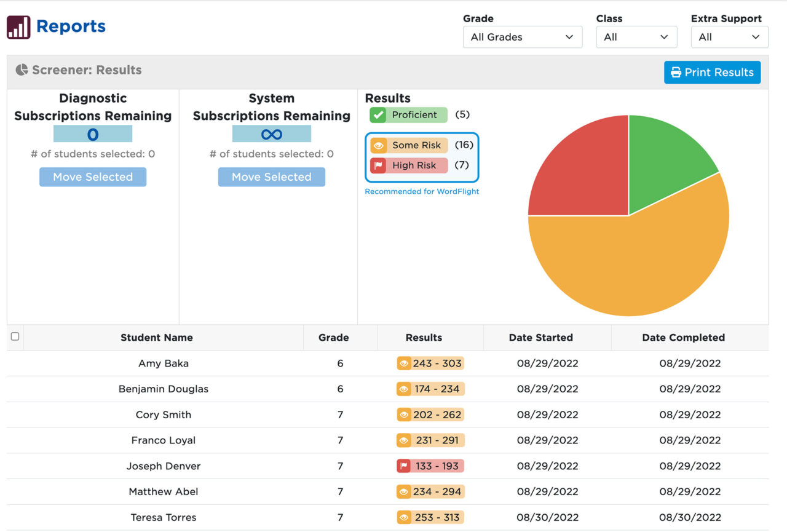
Task: Toggle the select all students checkbox
Action: coord(15,336)
